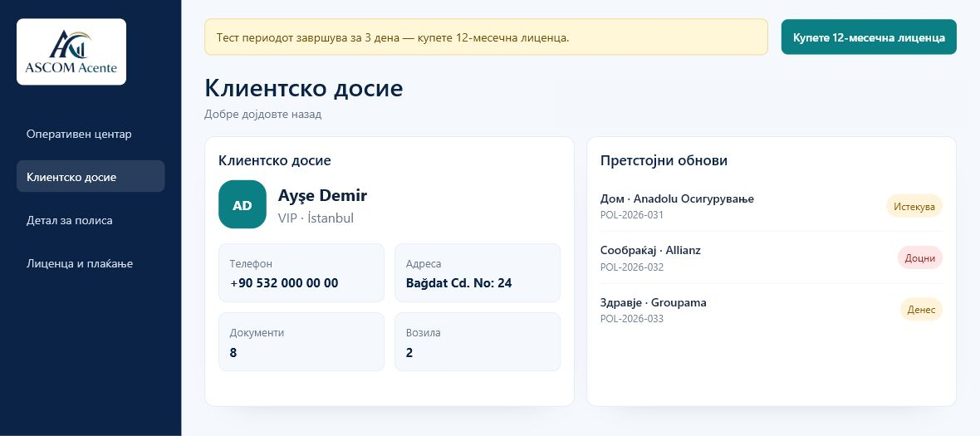Open the Здравје · Groupama renewal
This screenshot has height=436, width=980.
pos(772,310)
